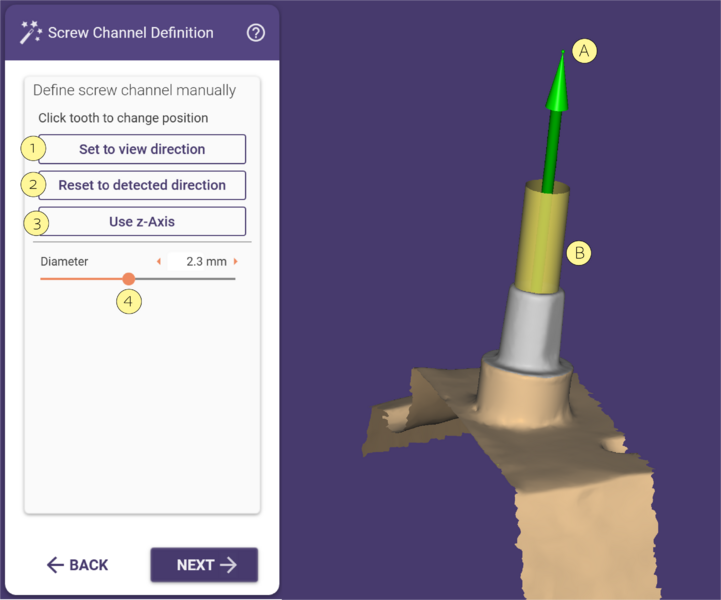The height and width of the screenshot is (600, 721).
Task: Click Set to view direction button
Action: [142, 149]
